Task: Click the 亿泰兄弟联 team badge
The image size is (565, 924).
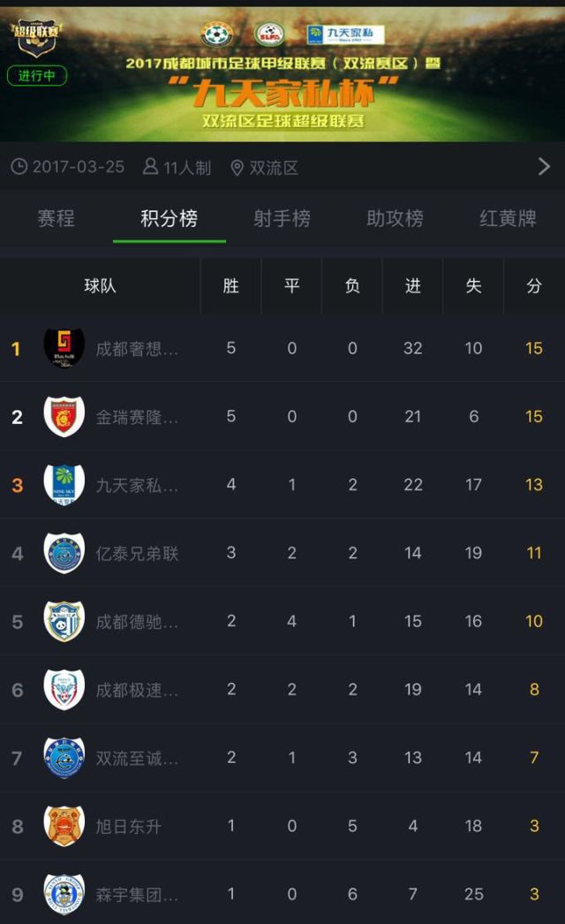Action: pyautogui.click(x=64, y=553)
